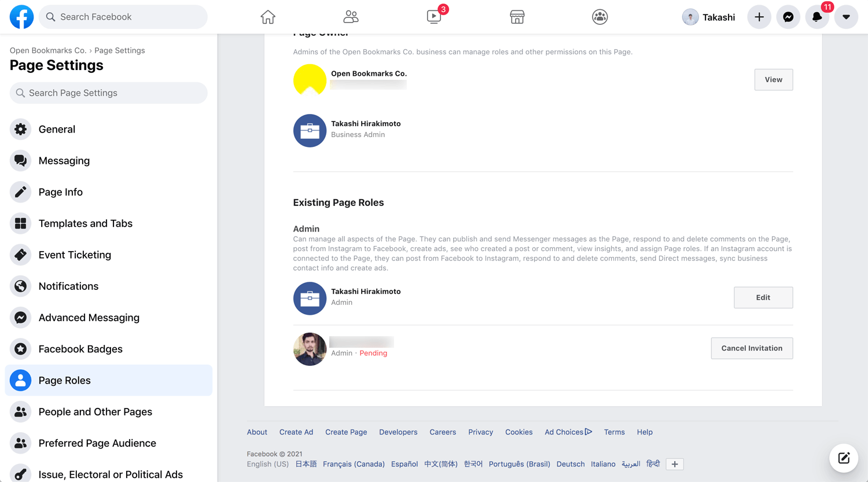Click the new message compose icon
868x482 pixels.
click(x=844, y=458)
